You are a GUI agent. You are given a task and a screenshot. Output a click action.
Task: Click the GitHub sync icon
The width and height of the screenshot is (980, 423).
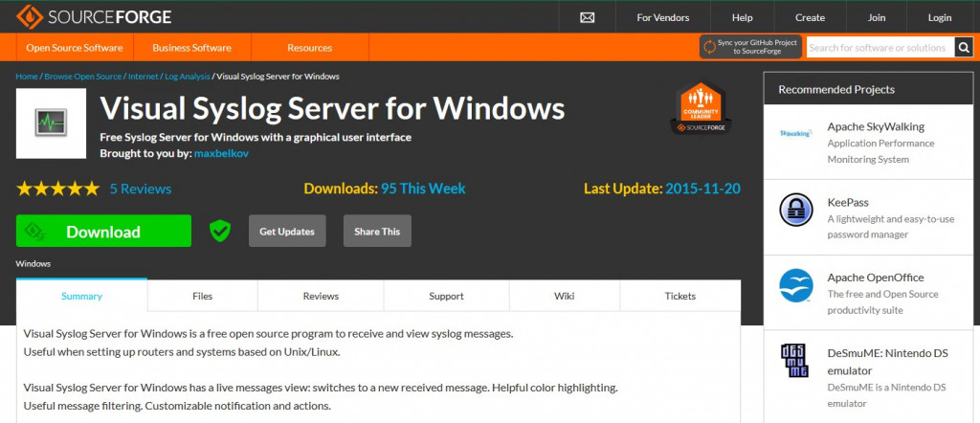point(709,47)
